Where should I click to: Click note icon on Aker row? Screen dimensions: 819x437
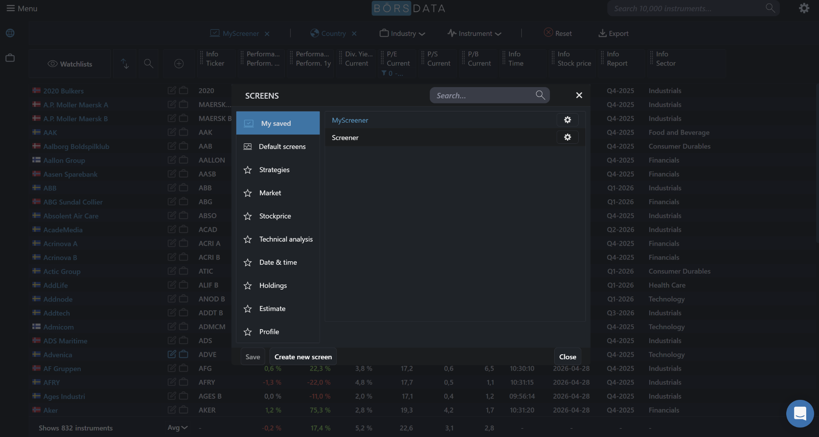pyautogui.click(x=172, y=410)
